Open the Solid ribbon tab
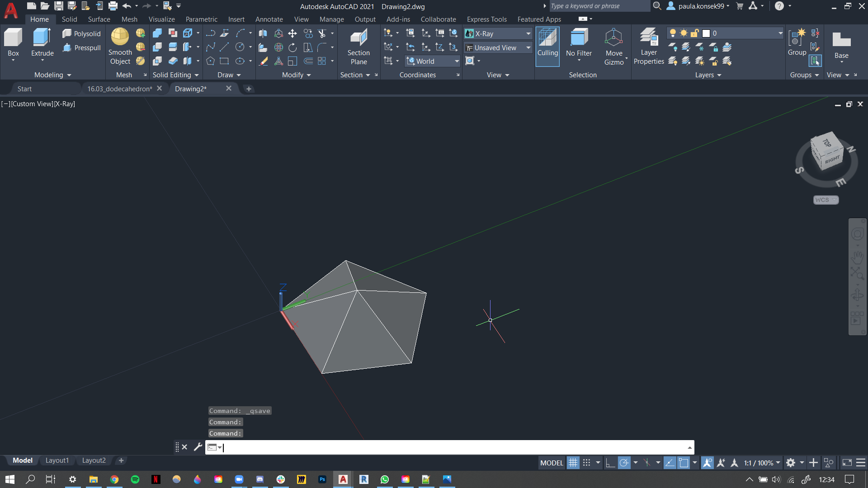The height and width of the screenshot is (488, 868). click(69, 19)
